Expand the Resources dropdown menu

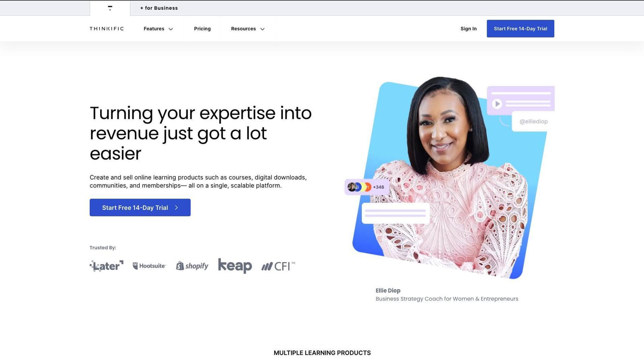[x=248, y=29]
